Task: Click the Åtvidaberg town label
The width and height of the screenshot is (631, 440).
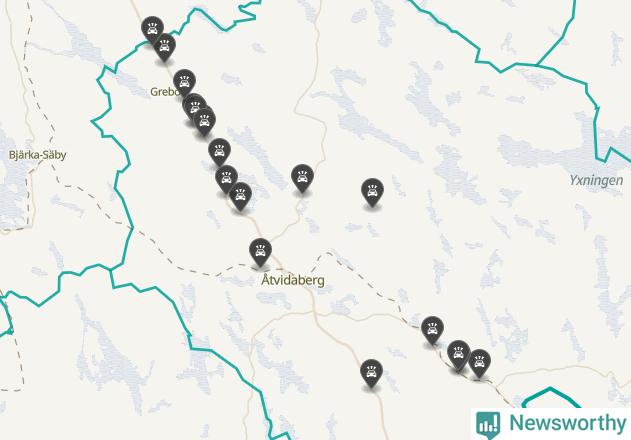Action: 293,280
